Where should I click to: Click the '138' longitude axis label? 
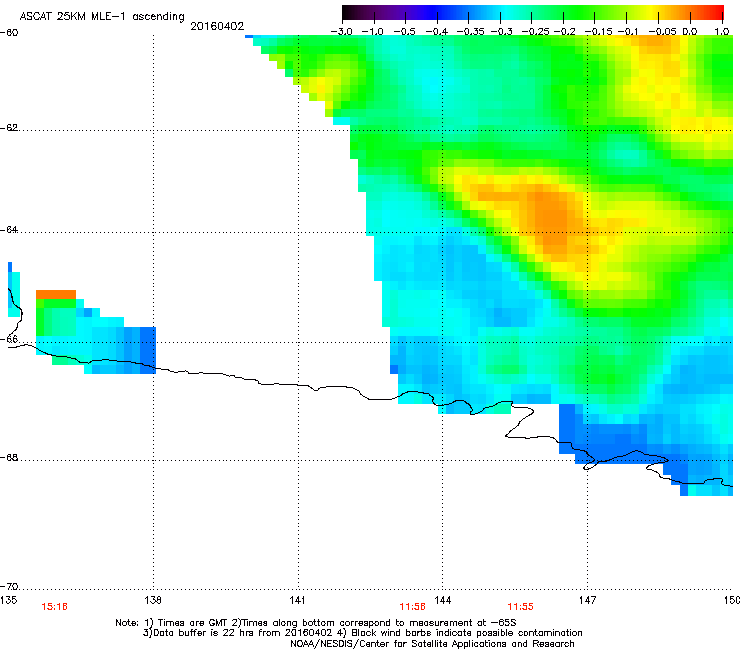153,600
